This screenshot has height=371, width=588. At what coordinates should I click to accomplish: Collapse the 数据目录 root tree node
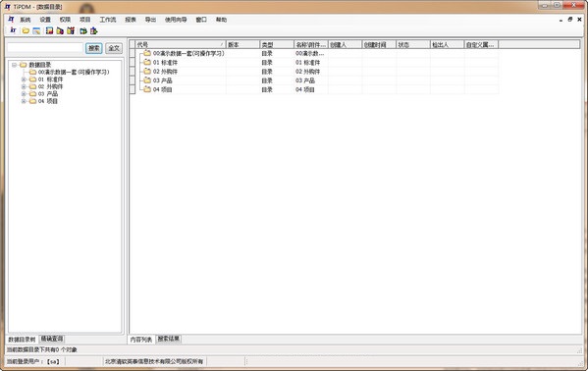click(15, 65)
